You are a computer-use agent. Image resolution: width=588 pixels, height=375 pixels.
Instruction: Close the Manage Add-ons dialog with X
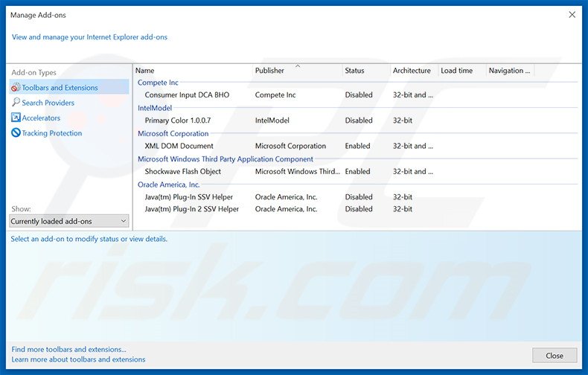pyautogui.click(x=572, y=15)
